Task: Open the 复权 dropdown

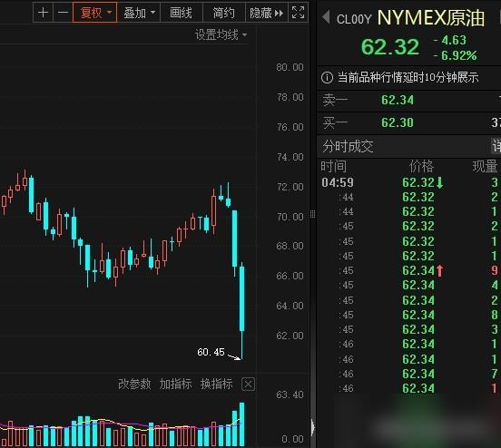Action: pos(95,13)
